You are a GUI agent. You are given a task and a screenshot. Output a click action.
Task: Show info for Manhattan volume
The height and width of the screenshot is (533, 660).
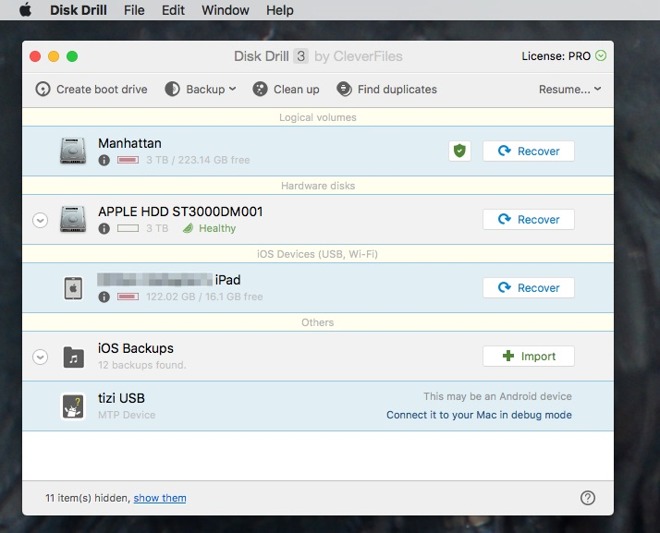tap(104, 160)
